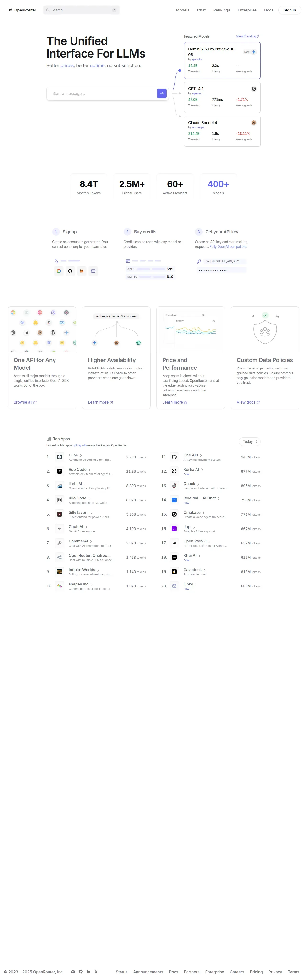
Task: Click the Infinite Worlds app icon
Action: click(59, 572)
